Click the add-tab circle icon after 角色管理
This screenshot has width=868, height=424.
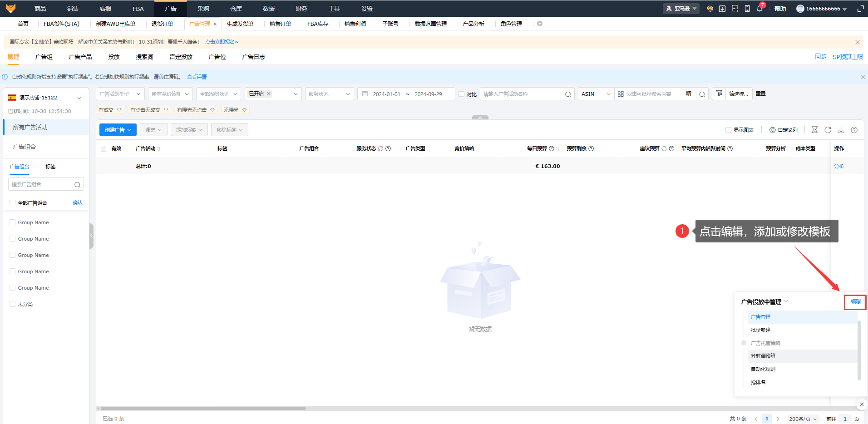click(x=540, y=24)
